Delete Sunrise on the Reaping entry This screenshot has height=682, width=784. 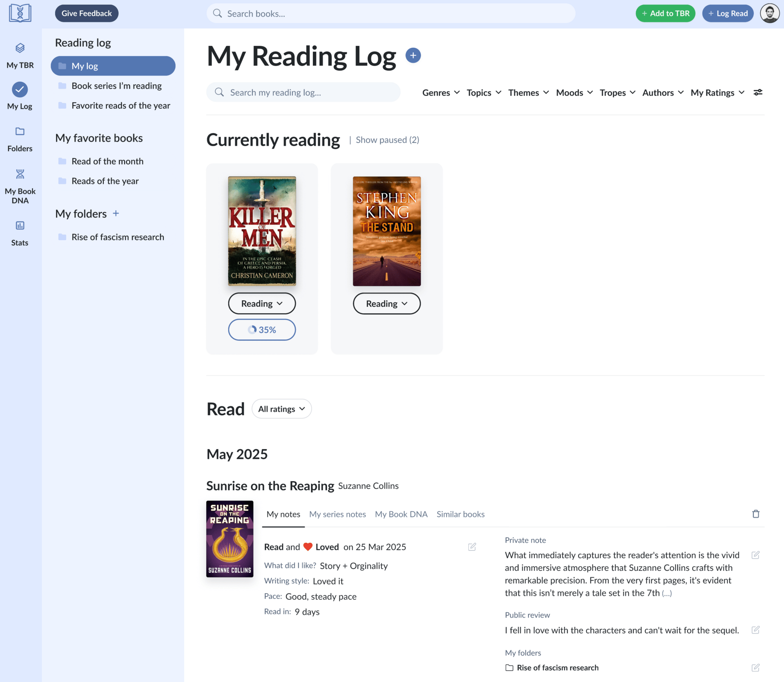(x=756, y=514)
